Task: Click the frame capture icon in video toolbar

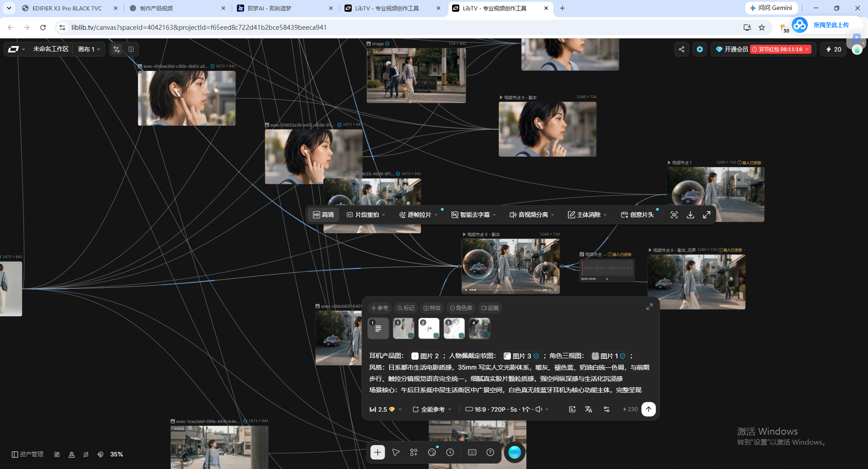Action: (674, 215)
